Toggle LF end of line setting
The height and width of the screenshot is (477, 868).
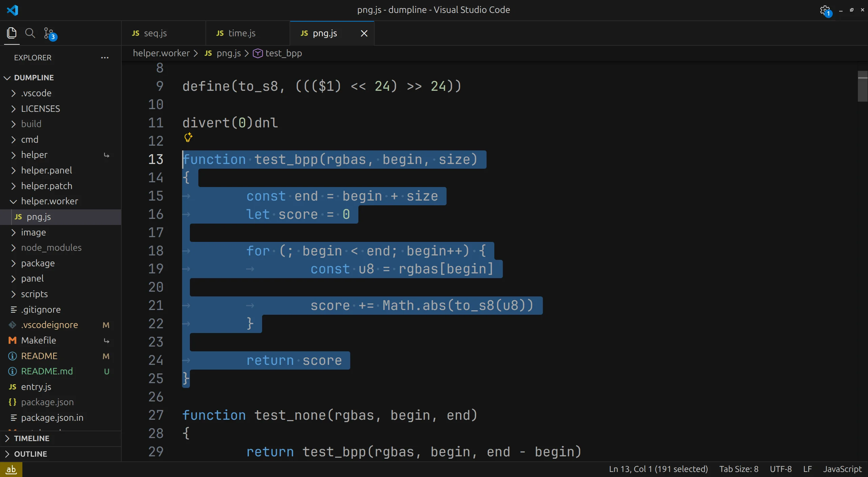point(807,469)
